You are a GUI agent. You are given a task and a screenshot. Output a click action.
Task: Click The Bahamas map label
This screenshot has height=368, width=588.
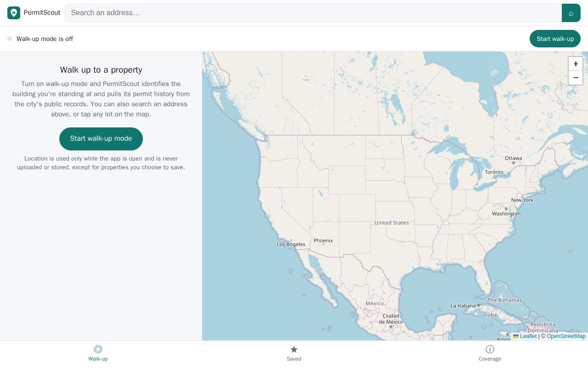[x=504, y=300]
